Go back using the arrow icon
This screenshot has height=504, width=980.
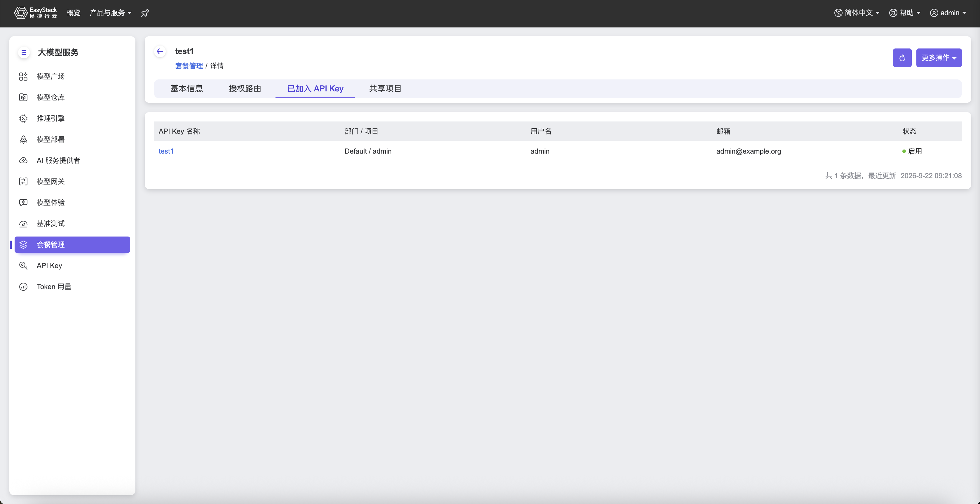point(160,51)
